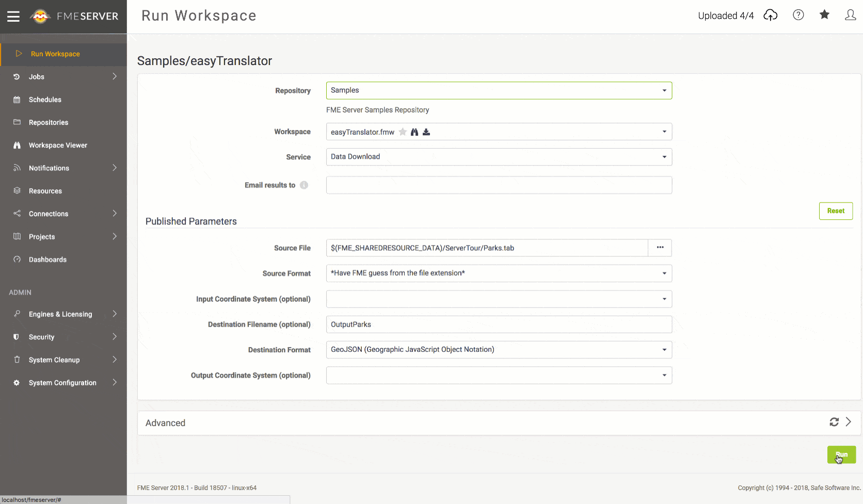
Task: Click the Notifications feed icon
Action: coord(17,168)
